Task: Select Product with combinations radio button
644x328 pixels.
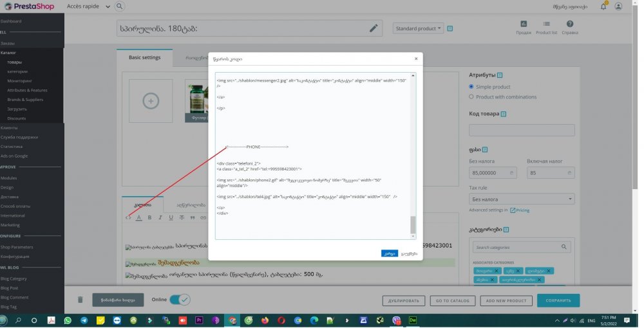Action: (471, 96)
